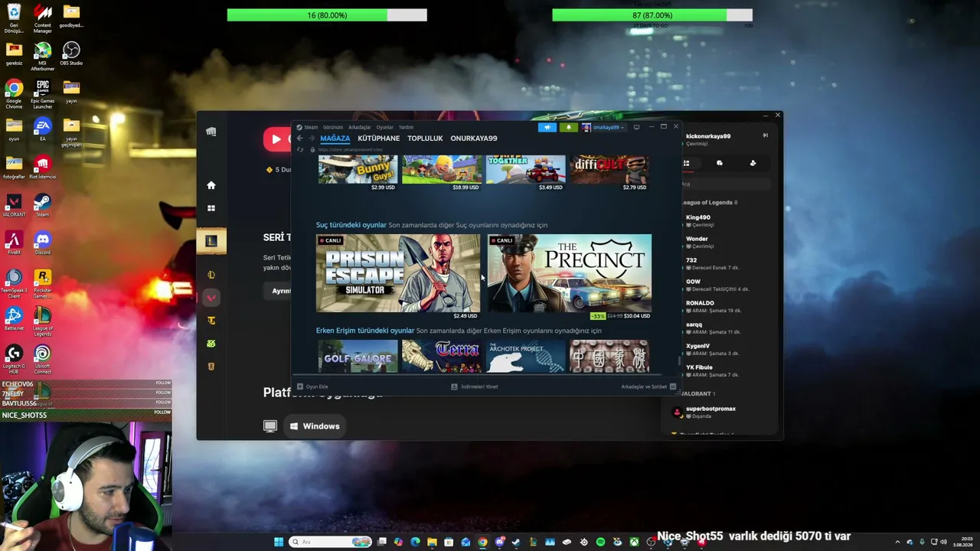Open the goodbyedpi folder on desktop
The width and height of the screenshot is (980, 551).
71,15
